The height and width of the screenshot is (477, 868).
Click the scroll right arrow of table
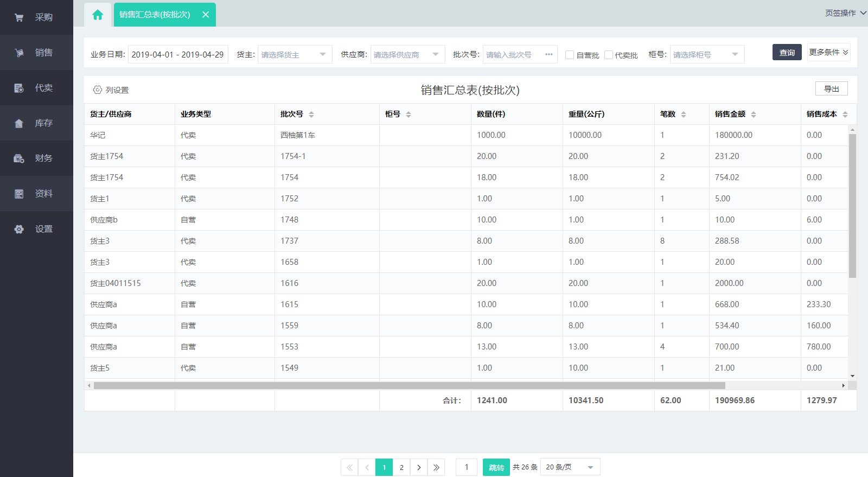coord(843,385)
